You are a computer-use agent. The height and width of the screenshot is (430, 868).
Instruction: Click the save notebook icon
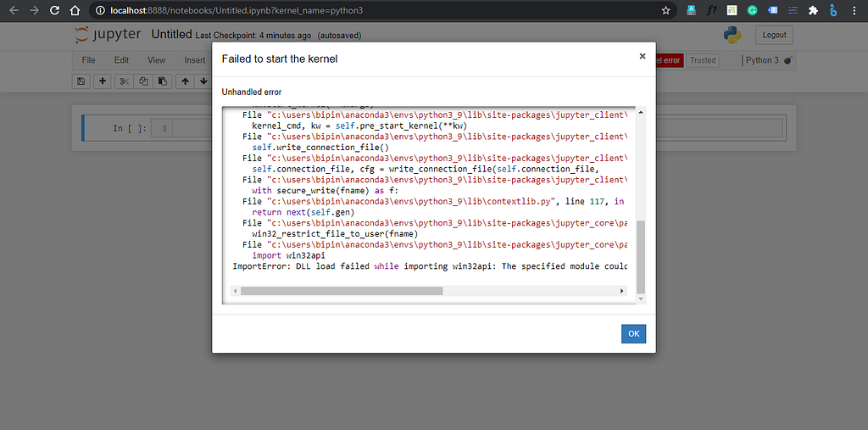click(x=81, y=81)
